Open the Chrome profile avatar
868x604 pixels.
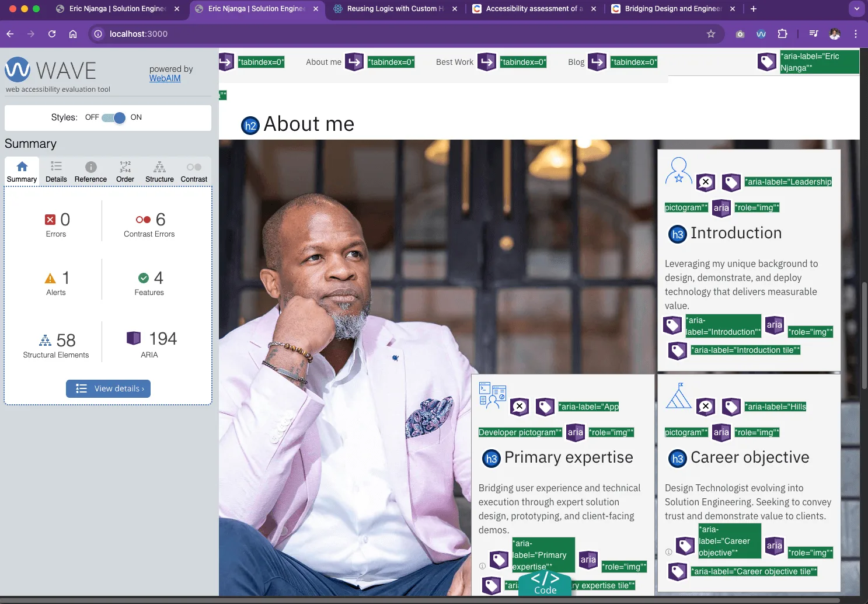pyautogui.click(x=835, y=34)
